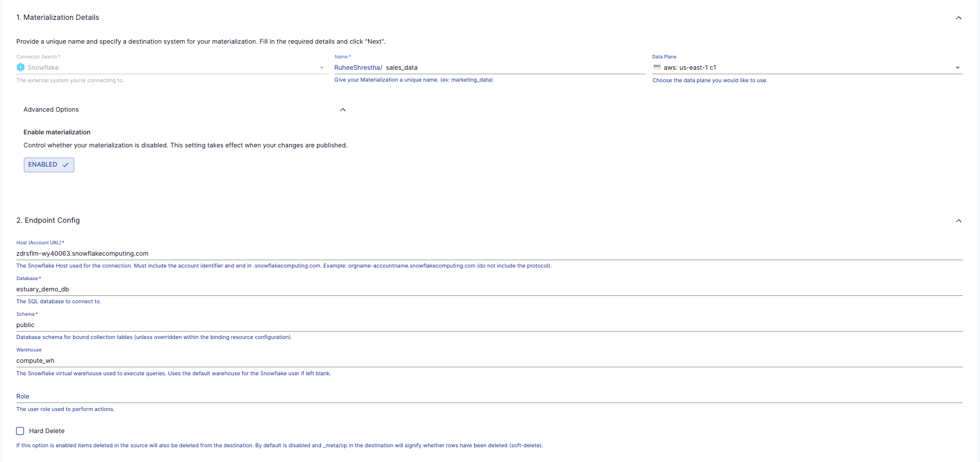The width and height of the screenshot is (980, 462).
Task: Collapse the Advanced Options chevron
Action: coord(343,110)
